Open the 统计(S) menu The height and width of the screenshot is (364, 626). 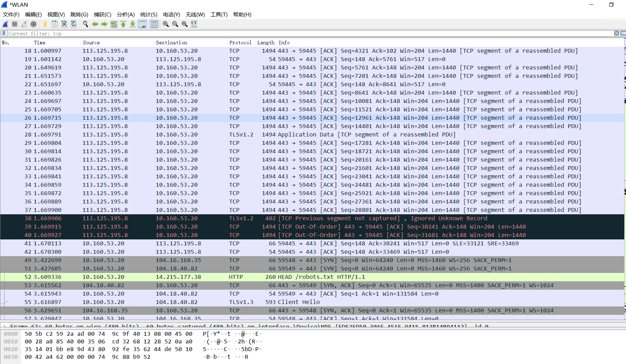(x=149, y=14)
